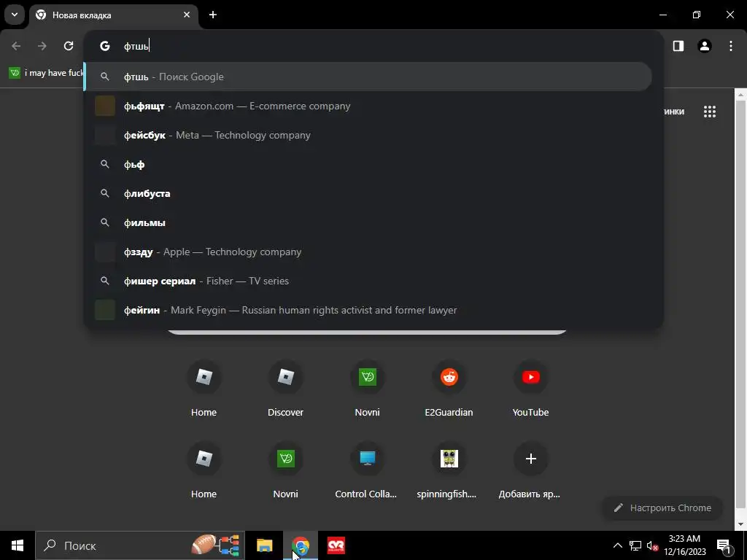Image resolution: width=747 pixels, height=560 pixels.
Task: Click the taskbar 'Поиск' search box
Action: (140, 545)
